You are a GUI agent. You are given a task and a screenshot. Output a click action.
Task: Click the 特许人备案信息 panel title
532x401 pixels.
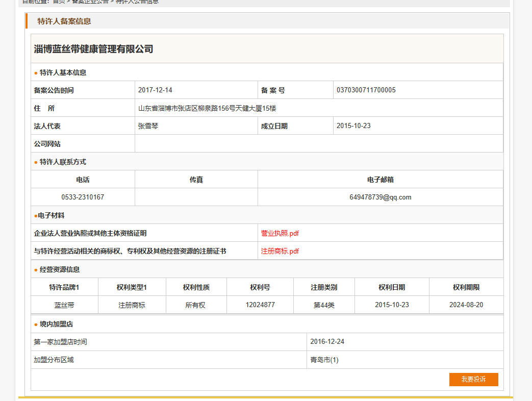pos(64,21)
